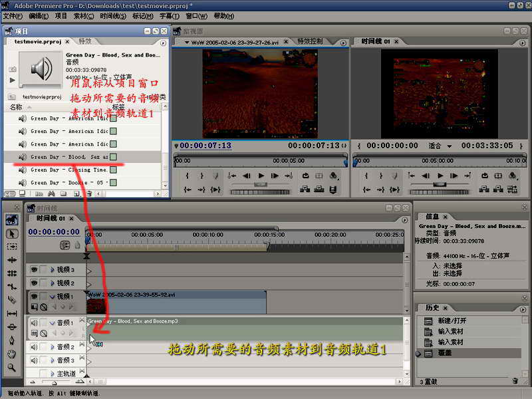Select the Slide tool

pyautogui.click(x=12, y=327)
